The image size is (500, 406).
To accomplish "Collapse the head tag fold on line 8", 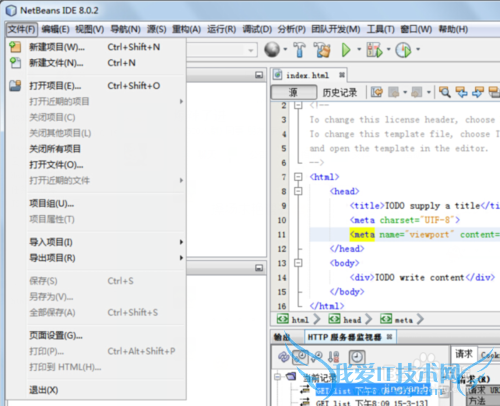I will click(x=298, y=191).
